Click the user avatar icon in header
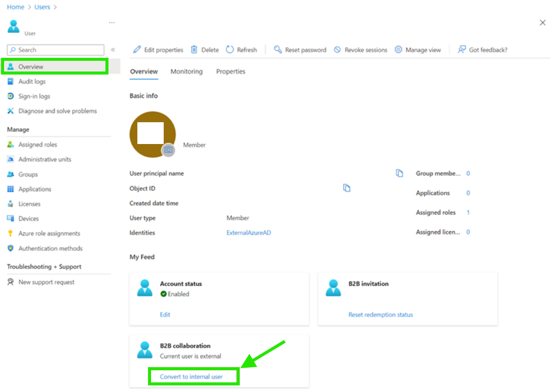 click(14, 26)
